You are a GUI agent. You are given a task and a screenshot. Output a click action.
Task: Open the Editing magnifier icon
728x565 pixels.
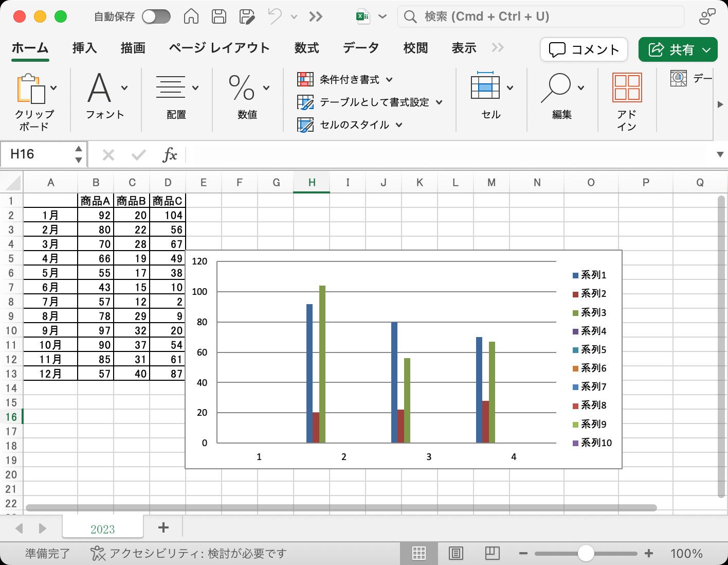point(556,88)
